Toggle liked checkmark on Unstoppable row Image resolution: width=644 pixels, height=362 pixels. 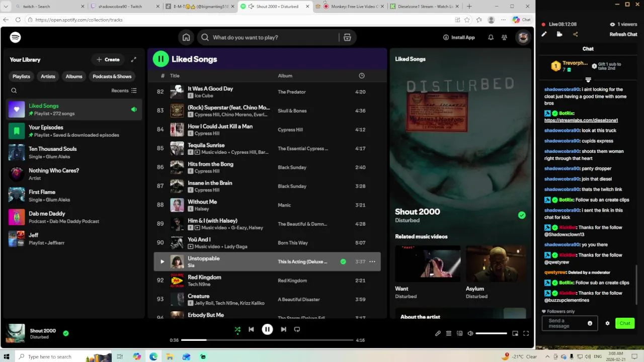tap(343, 261)
